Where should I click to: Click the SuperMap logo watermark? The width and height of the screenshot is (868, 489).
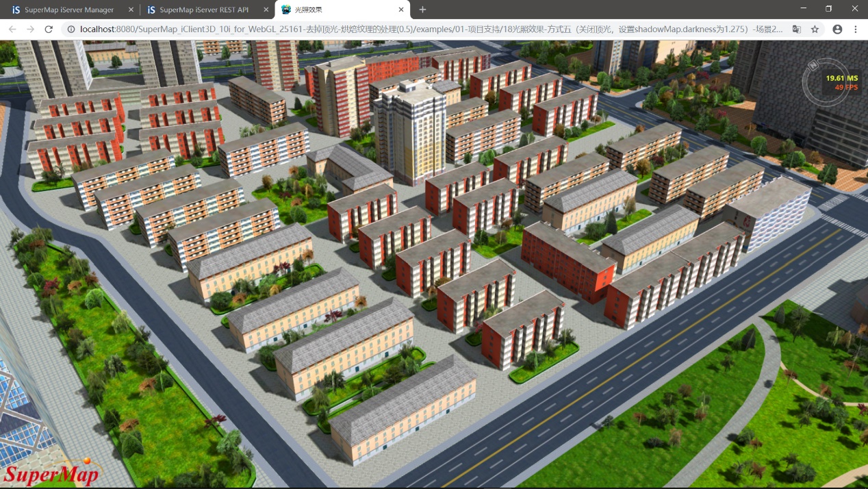51,472
